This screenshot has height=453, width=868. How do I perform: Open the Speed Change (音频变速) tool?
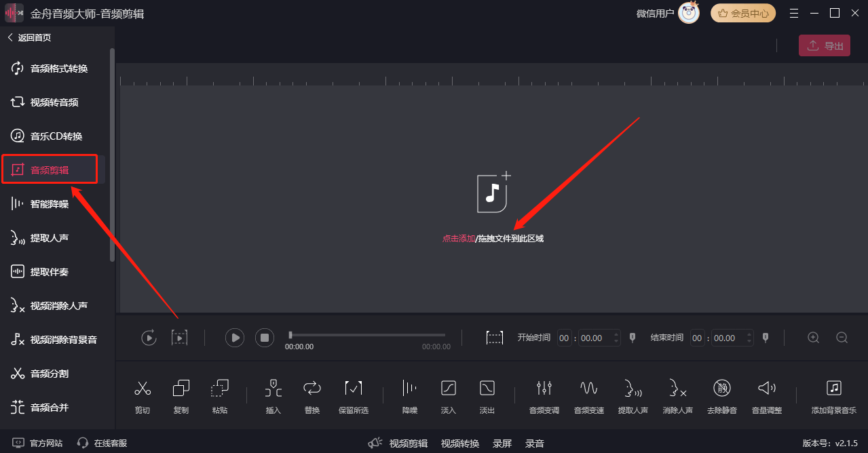pyautogui.click(x=589, y=396)
